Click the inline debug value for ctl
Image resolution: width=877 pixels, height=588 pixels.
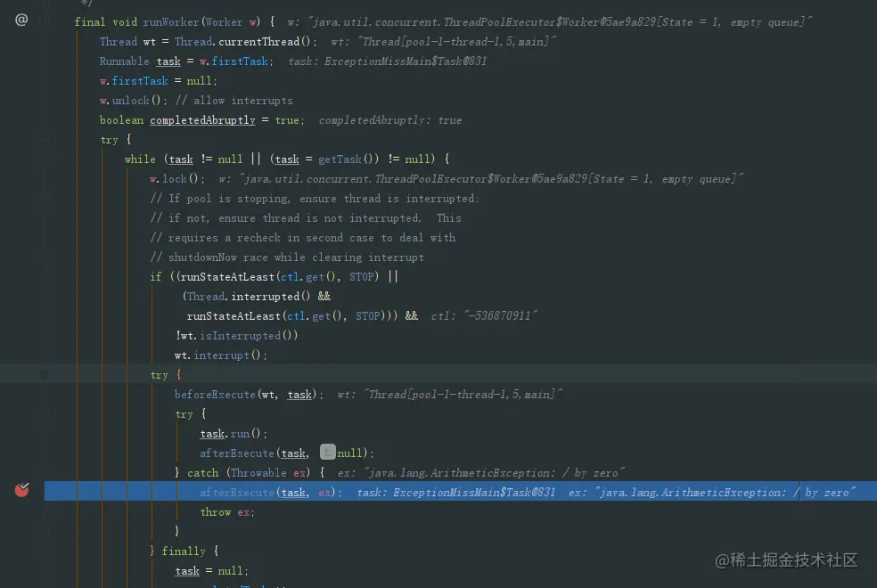(x=484, y=316)
